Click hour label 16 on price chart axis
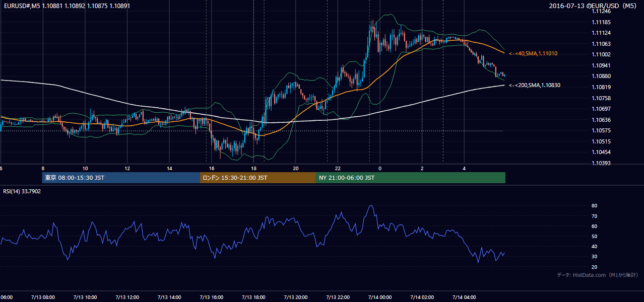The height and width of the screenshot is (302, 644). point(212,168)
